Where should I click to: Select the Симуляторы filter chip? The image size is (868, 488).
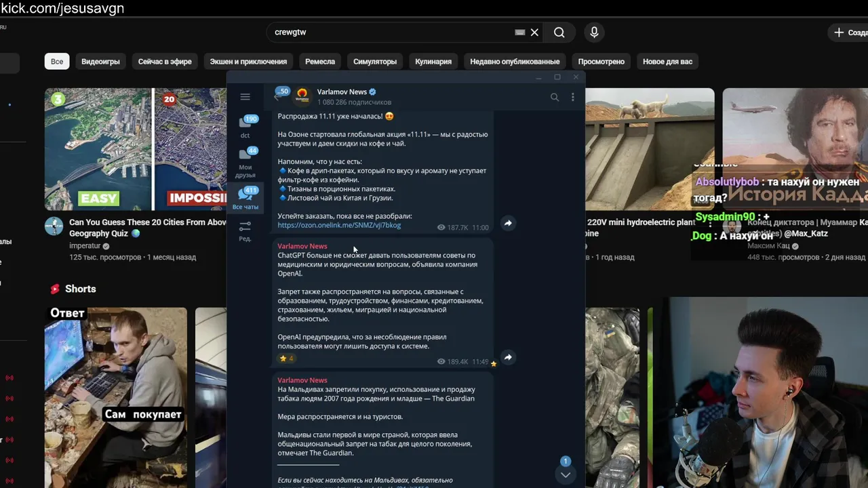click(375, 61)
